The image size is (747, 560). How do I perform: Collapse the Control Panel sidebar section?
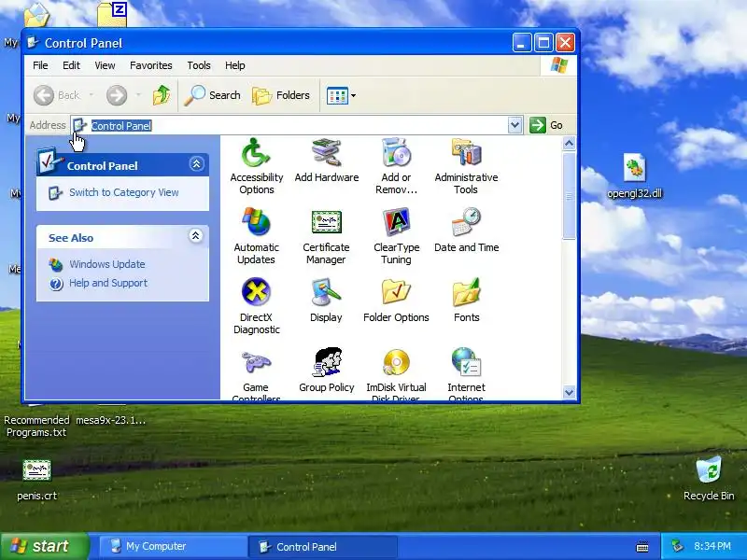[196, 164]
